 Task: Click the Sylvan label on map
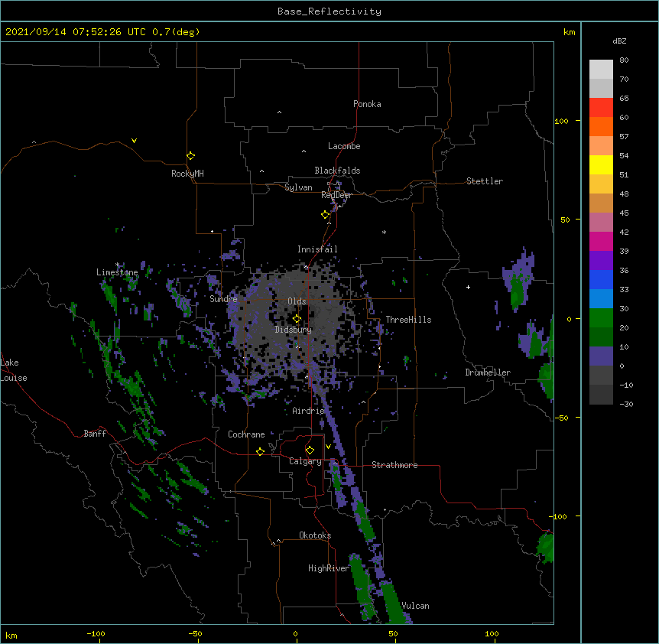point(298,187)
